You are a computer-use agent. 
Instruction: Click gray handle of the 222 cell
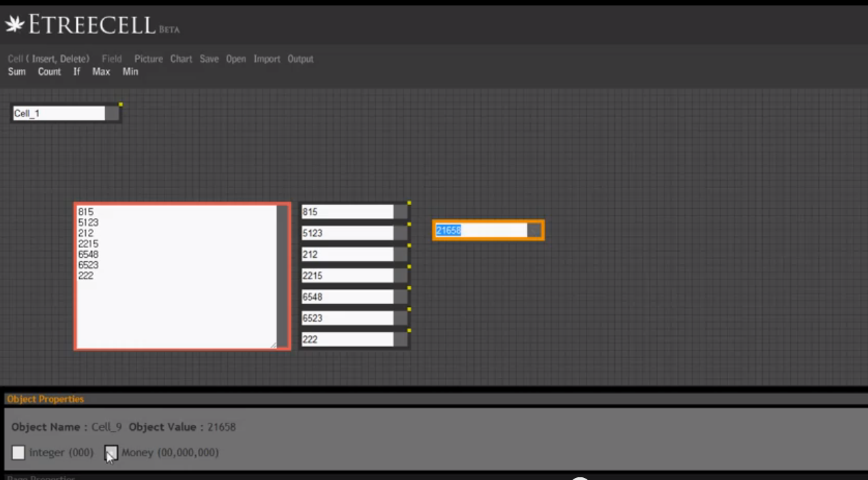pos(401,339)
